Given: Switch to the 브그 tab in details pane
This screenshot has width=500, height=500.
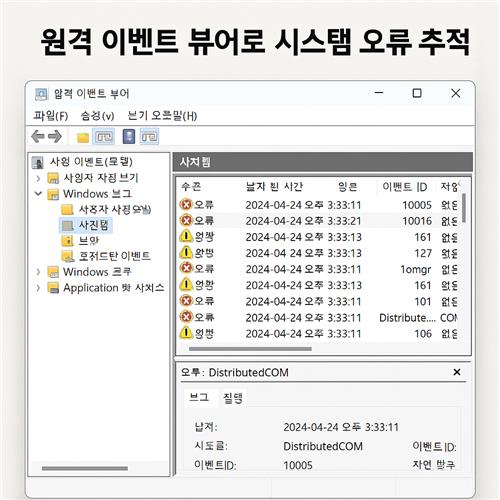Looking at the screenshot, I should (199, 397).
